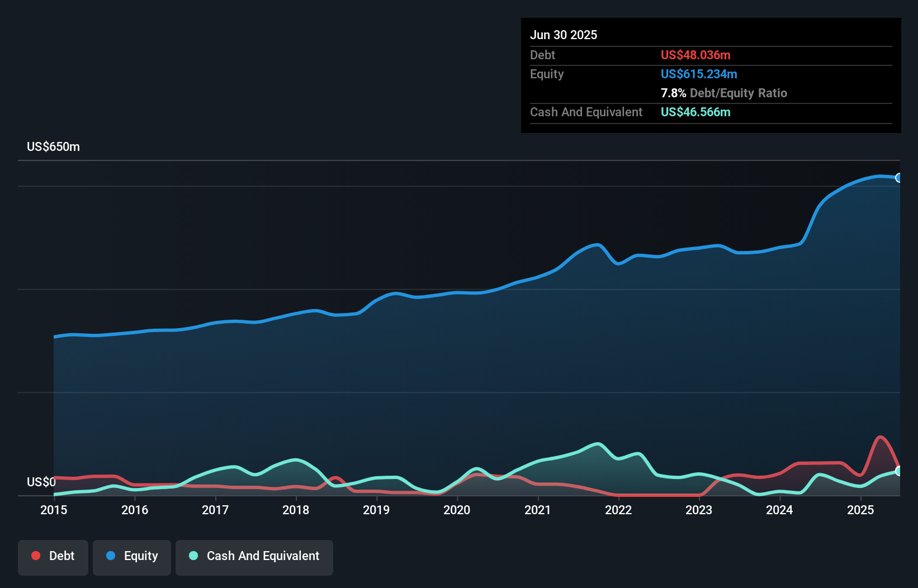The height and width of the screenshot is (588, 918).
Task: Click the teal Cash And Equivalent legend dot
Action: tap(193, 556)
